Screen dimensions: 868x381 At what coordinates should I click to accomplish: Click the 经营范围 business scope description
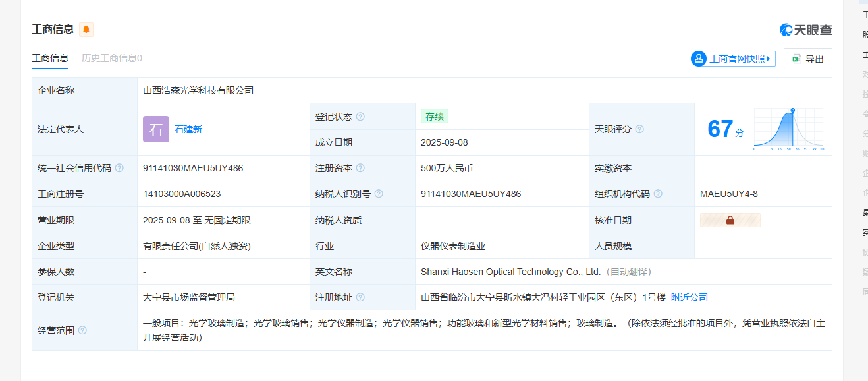484,330
